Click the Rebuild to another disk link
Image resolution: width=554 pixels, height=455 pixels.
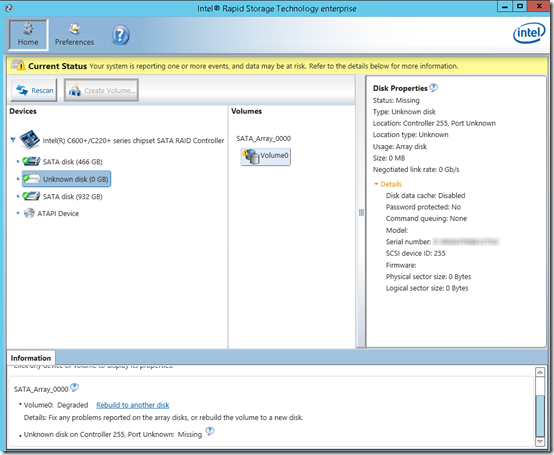(x=133, y=405)
